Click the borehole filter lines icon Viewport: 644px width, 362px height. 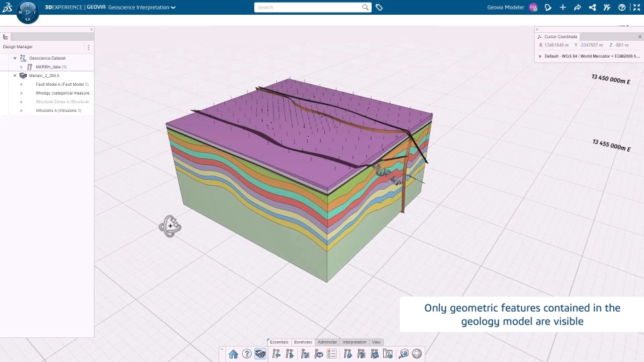pos(362,354)
